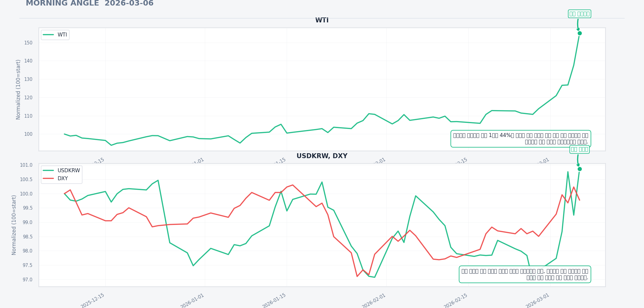Image resolution: width=644 pixels, height=308 pixels.
Task: Click the 101.0 tick on lower y-axis
Action: point(26,165)
